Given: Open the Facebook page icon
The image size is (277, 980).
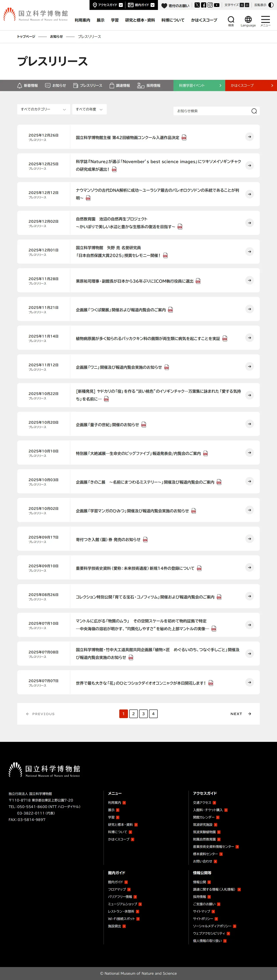Looking at the screenshot, I should (x=204, y=5).
